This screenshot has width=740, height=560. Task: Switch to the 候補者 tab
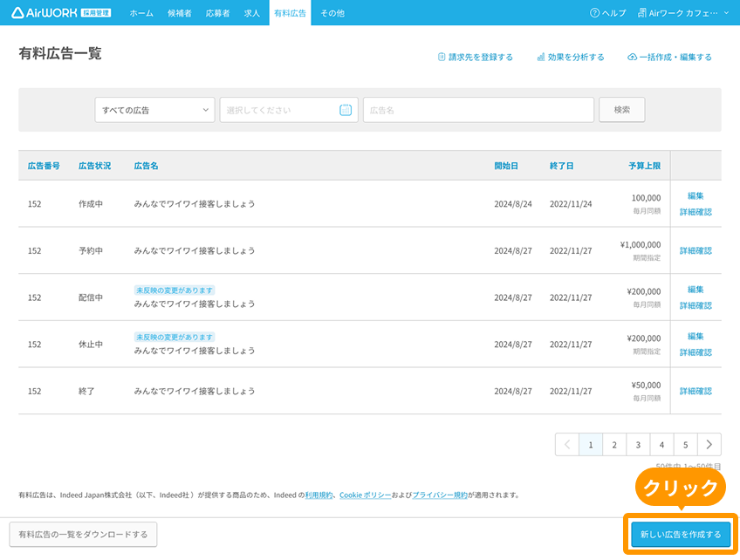coord(180,13)
